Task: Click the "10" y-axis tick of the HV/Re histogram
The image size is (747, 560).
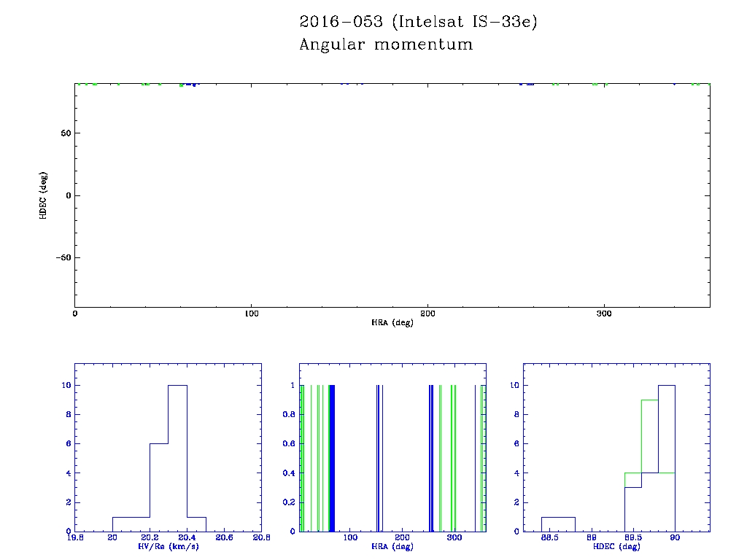Action: pos(66,385)
